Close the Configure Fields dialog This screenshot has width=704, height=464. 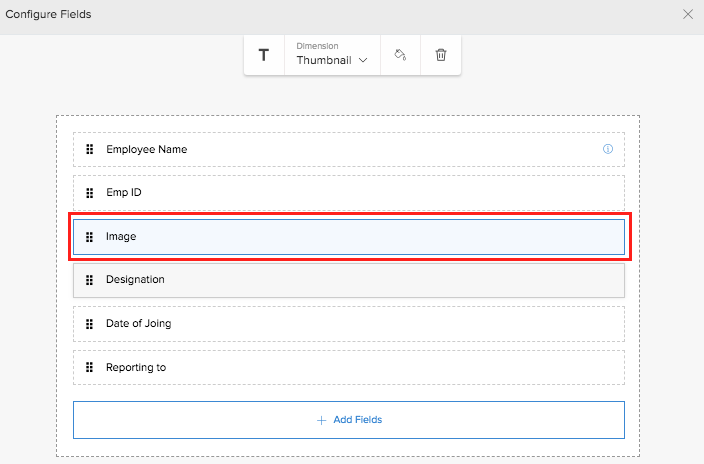pyautogui.click(x=687, y=14)
